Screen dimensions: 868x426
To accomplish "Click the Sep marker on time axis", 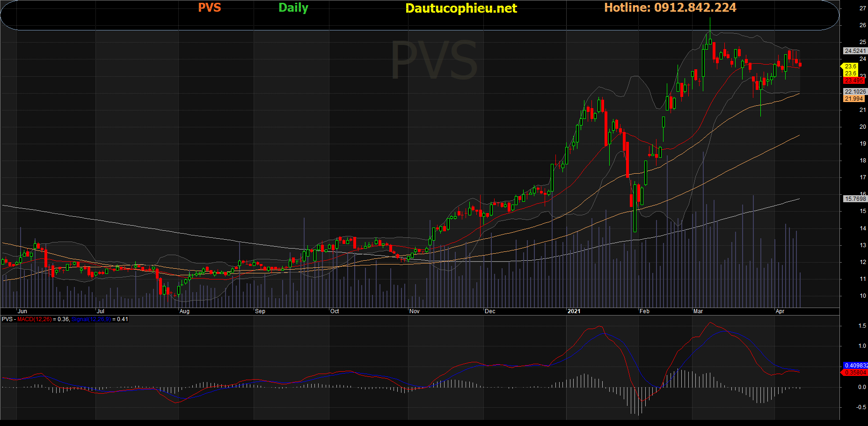I will coord(260,311).
